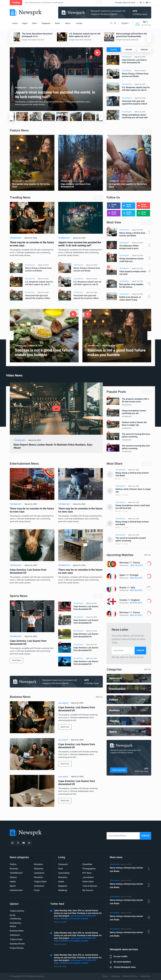Viewport: 161px width, 980px height.
Task: Open the Home dropdown menu
Action: point(15,23)
